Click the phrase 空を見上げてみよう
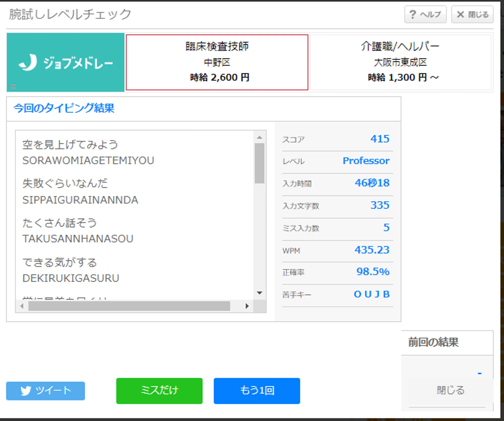The image size is (504, 421). tap(70, 145)
